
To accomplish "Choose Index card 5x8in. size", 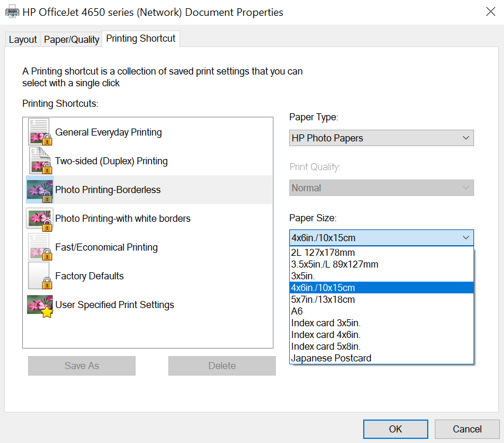I will tap(381, 347).
